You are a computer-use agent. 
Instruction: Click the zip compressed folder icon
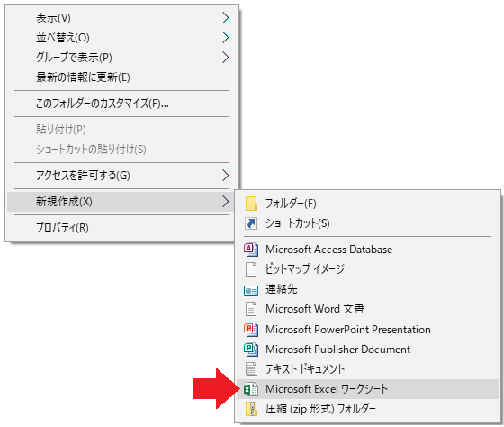(x=251, y=409)
